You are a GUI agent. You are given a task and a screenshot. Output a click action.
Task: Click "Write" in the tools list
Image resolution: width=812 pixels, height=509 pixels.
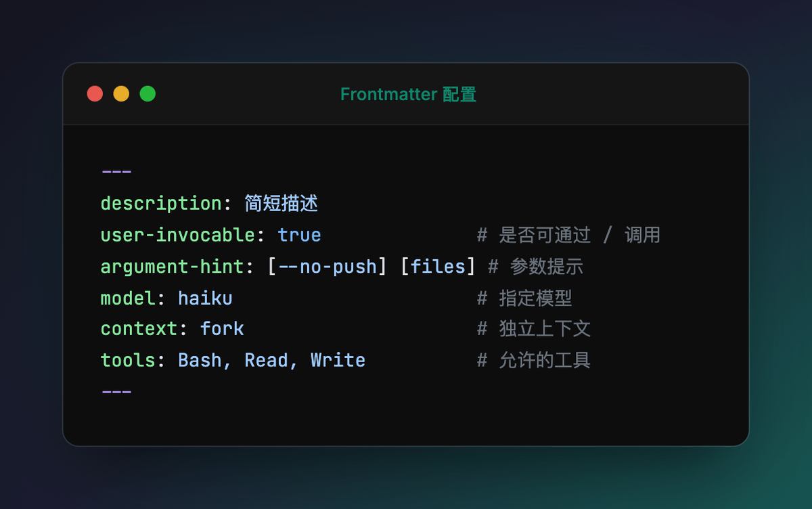338,361
